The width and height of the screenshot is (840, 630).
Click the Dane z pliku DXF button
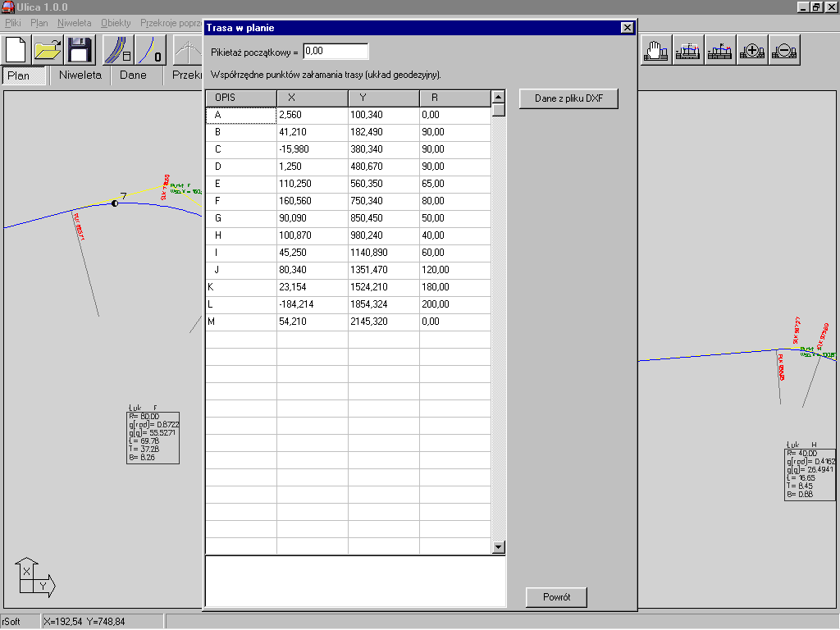[568, 99]
